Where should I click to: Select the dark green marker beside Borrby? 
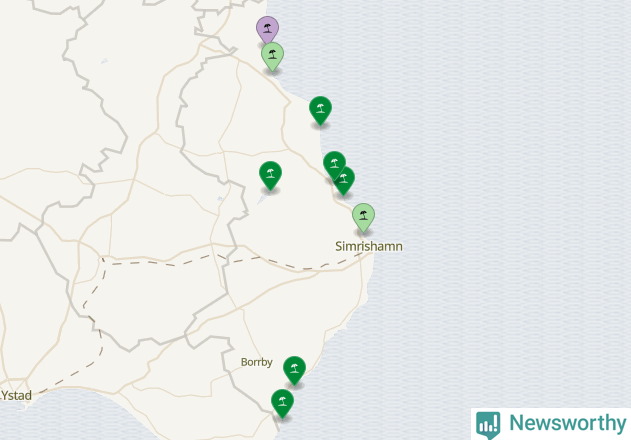tap(294, 370)
